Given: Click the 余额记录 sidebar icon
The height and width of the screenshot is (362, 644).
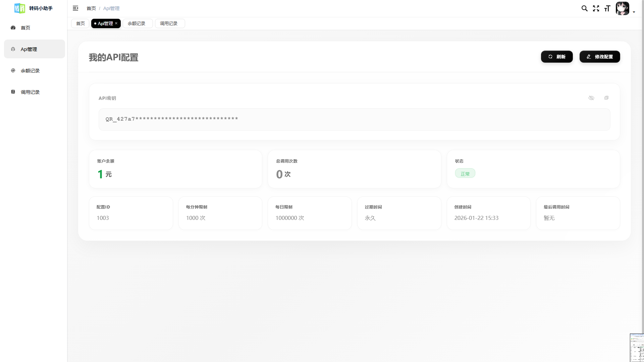Looking at the screenshot, I should (13, 71).
